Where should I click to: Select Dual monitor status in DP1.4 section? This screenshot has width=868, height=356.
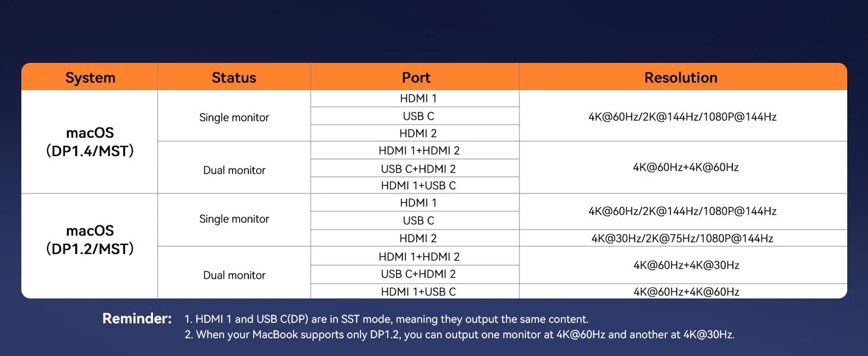[x=234, y=170]
